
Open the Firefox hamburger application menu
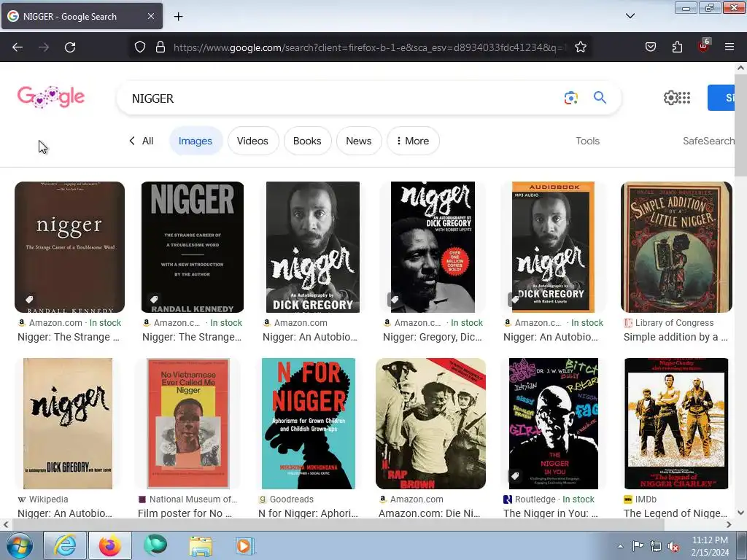729,47
